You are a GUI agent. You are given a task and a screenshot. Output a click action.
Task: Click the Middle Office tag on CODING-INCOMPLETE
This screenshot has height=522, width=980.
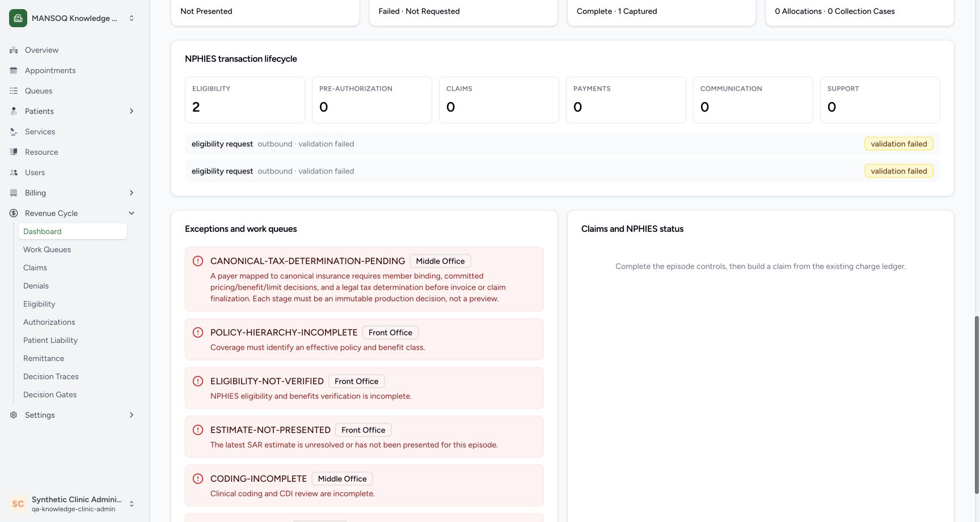pos(343,479)
